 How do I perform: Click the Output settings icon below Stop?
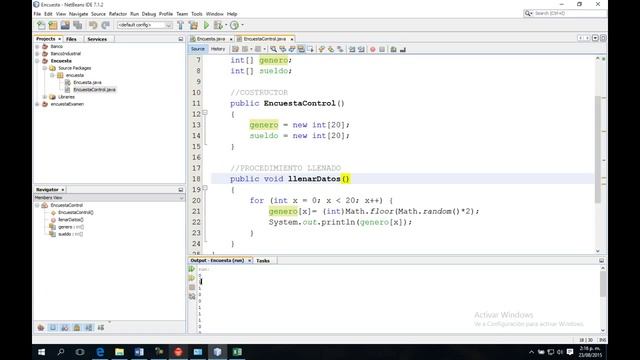[192, 297]
